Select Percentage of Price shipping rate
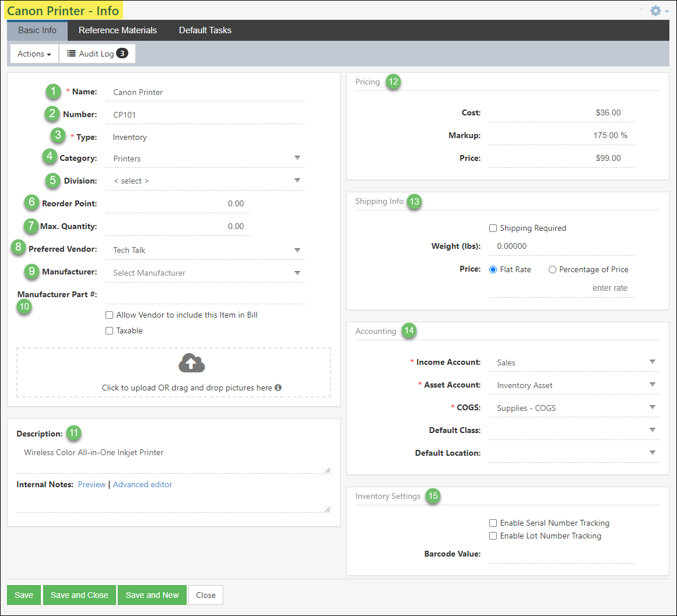The width and height of the screenshot is (677, 616). pyautogui.click(x=552, y=269)
